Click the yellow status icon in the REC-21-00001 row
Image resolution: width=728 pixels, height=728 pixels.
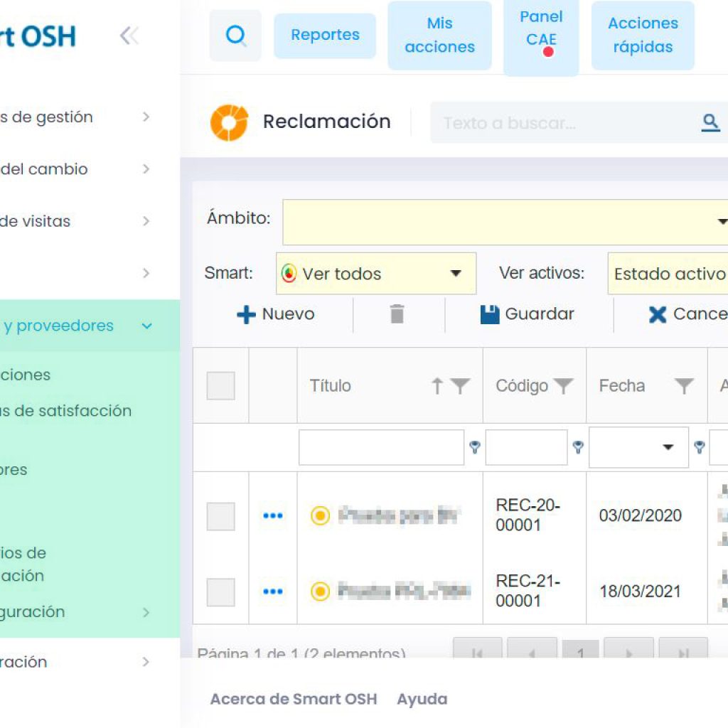pos(320,591)
